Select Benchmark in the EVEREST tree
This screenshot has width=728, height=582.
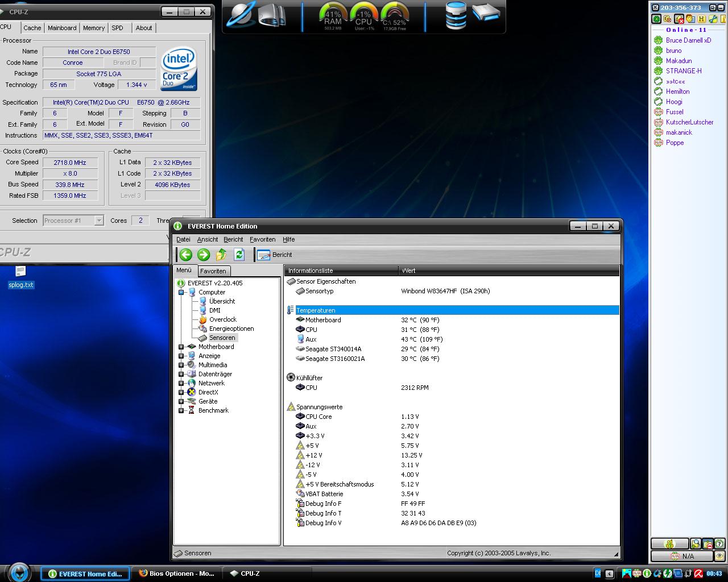[213, 410]
